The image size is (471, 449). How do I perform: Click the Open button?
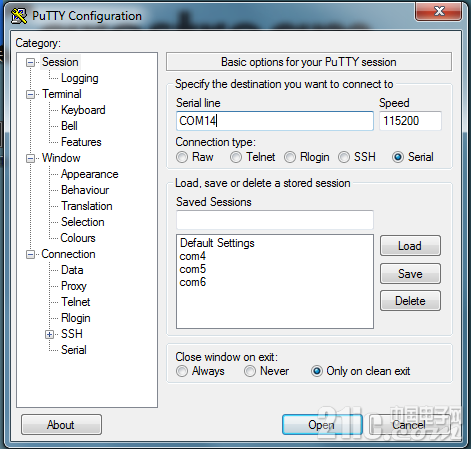point(322,425)
